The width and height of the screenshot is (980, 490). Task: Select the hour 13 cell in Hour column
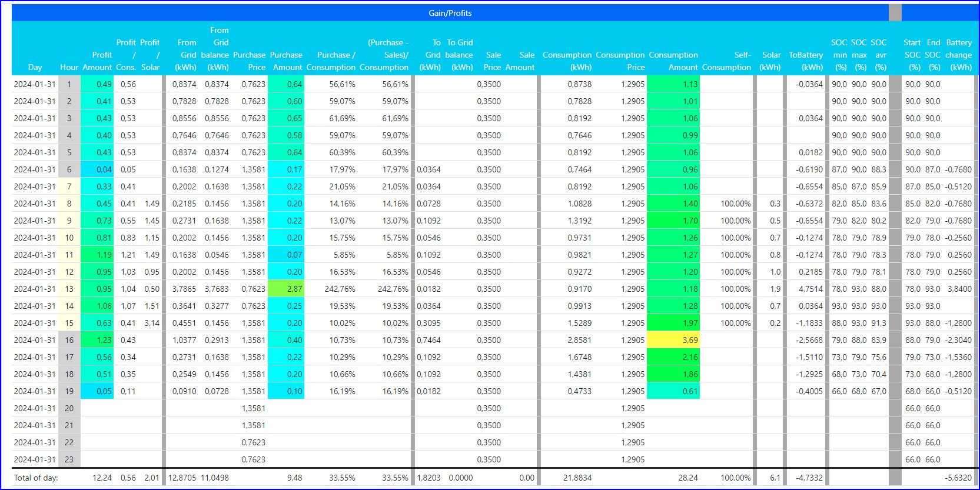pyautogui.click(x=69, y=289)
